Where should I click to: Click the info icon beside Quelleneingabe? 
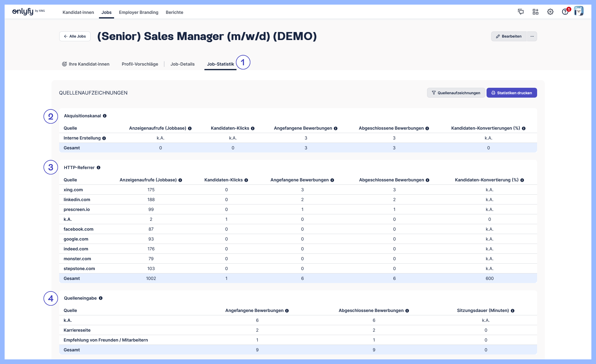pyautogui.click(x=101, y=298)
